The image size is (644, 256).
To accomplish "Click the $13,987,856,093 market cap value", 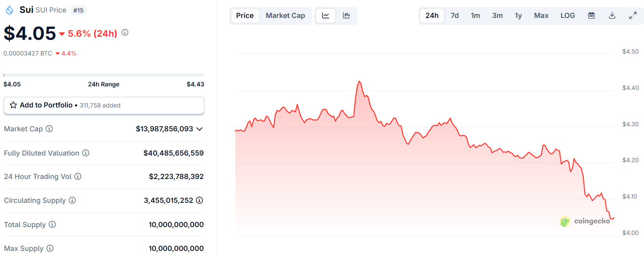I will coord(164,129).
